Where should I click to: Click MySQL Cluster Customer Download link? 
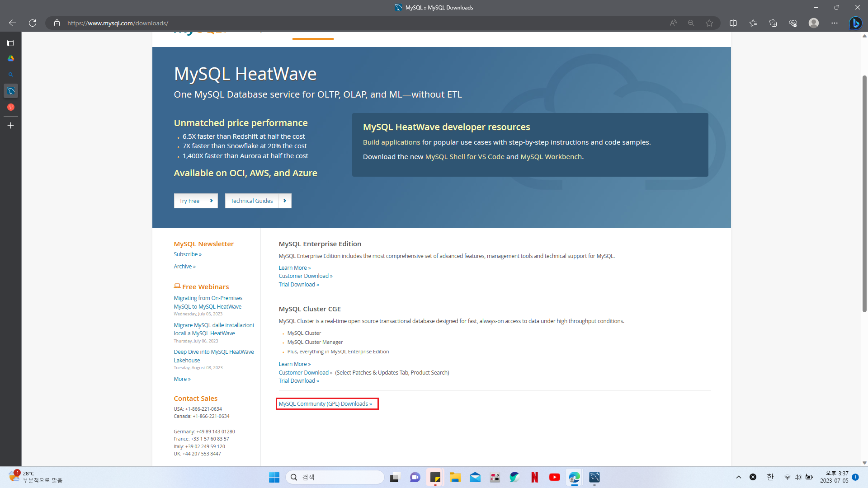306,372
